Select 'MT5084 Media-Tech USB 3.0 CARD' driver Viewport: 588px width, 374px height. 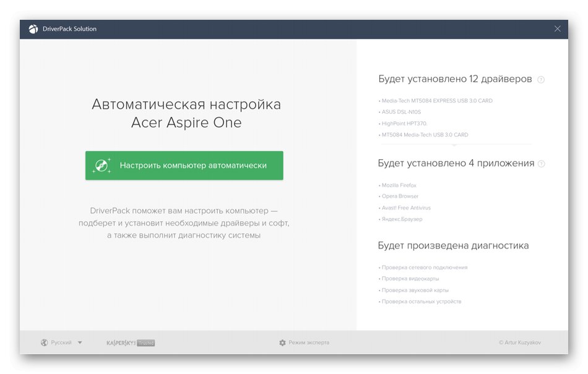423,134
